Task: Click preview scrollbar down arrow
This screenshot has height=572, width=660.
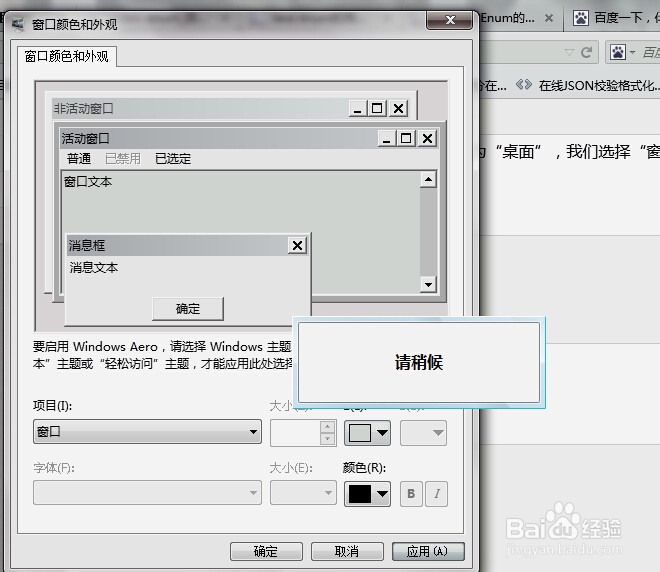Action: (428, 285)
